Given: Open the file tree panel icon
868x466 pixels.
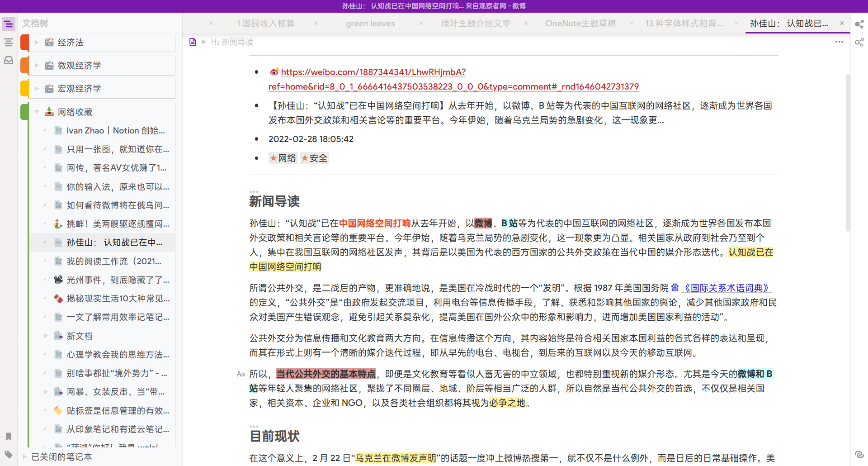Looking at the screenshot, I should (x=8, y=24).
